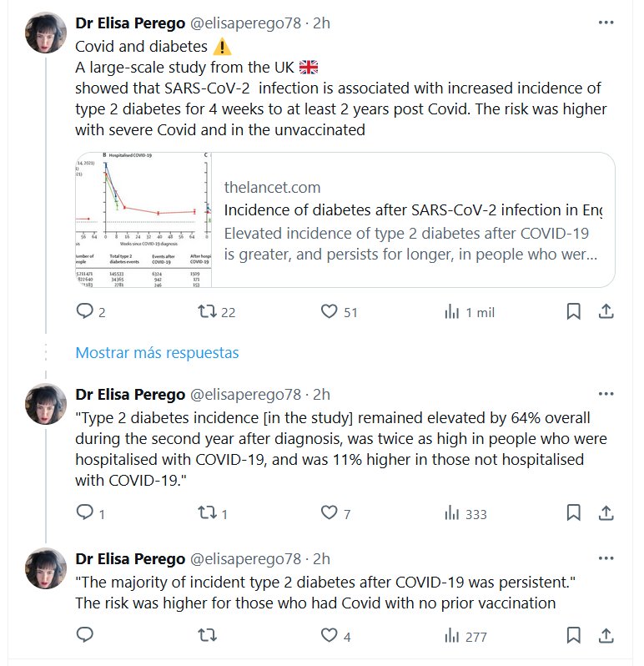Open more options on the second tweet
This screenshot has height=666, width=644.
[x=606, y=394]
